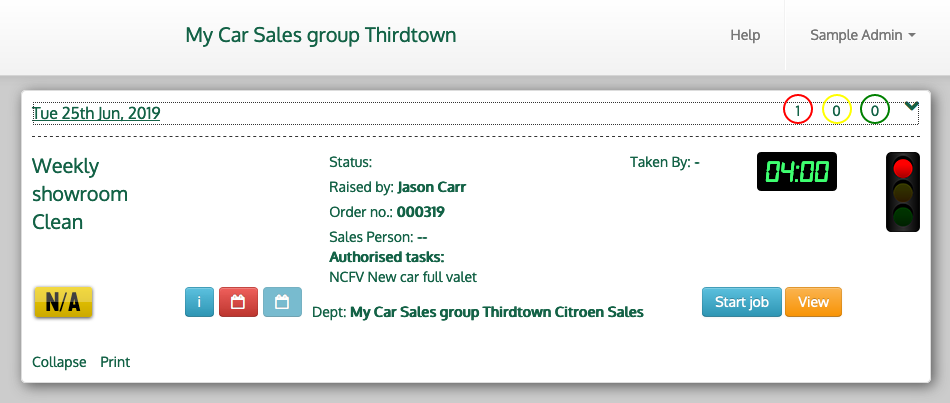950x403 pixels.
Task: Click the traffic light status icon
Action: coord(903,192)
